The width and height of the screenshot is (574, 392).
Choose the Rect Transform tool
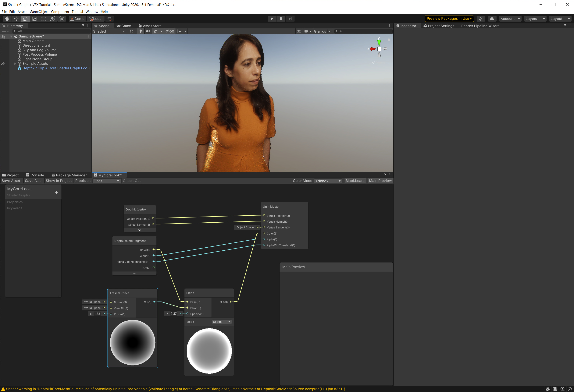point(44,19)
